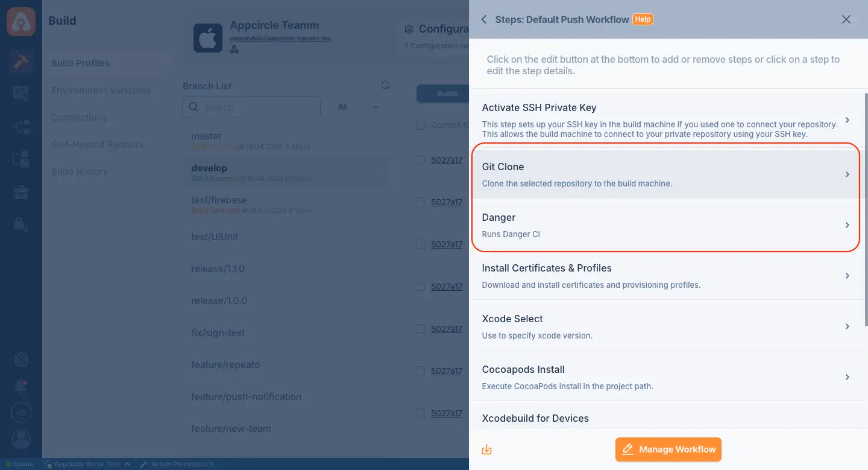Select Build Profiles menu item

tap(107, 63)
